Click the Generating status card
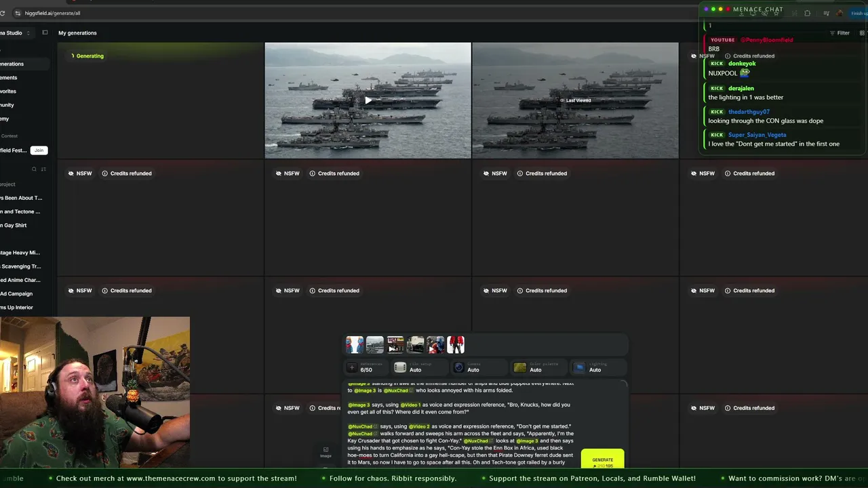Screen dimensions: 868x488 click(x=160, y=100)
